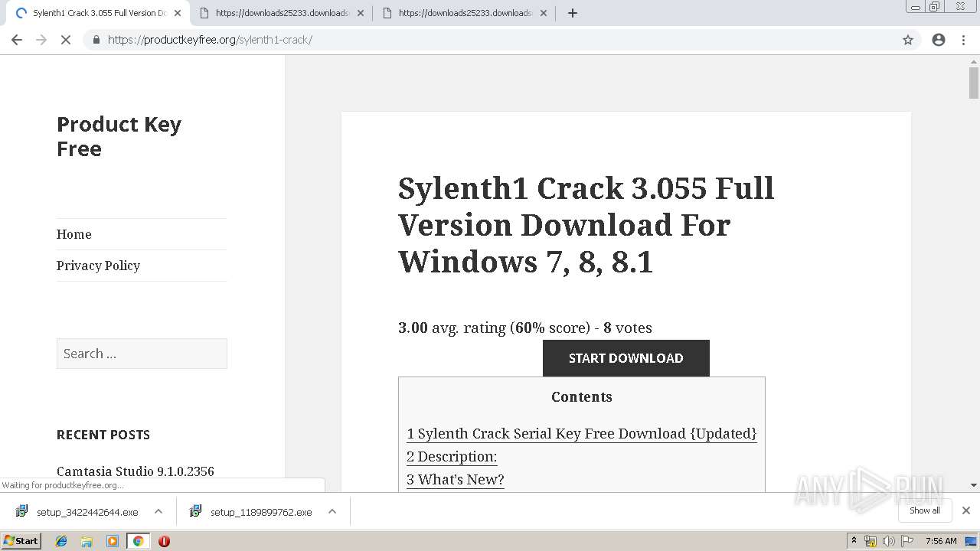Close the third downloads25233 tab

pos(544,13)
